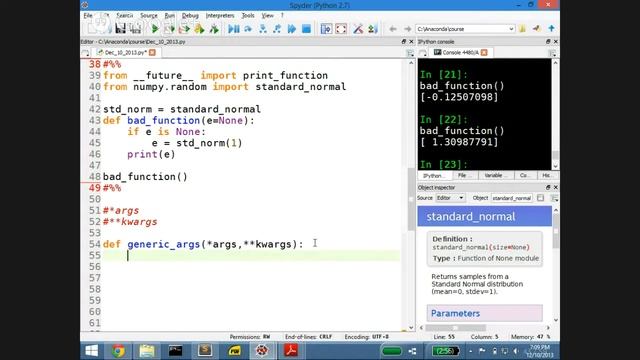The height and width of the screenshot is (360, 640).
Task: Click the Object name input field
Action: tap(512, 198)
